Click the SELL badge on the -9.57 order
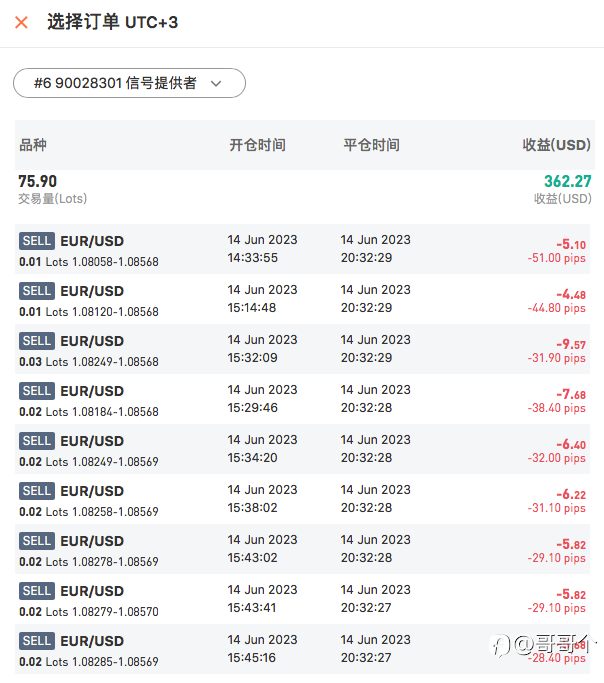Screen dimensions: 604x683 (37, 341)
